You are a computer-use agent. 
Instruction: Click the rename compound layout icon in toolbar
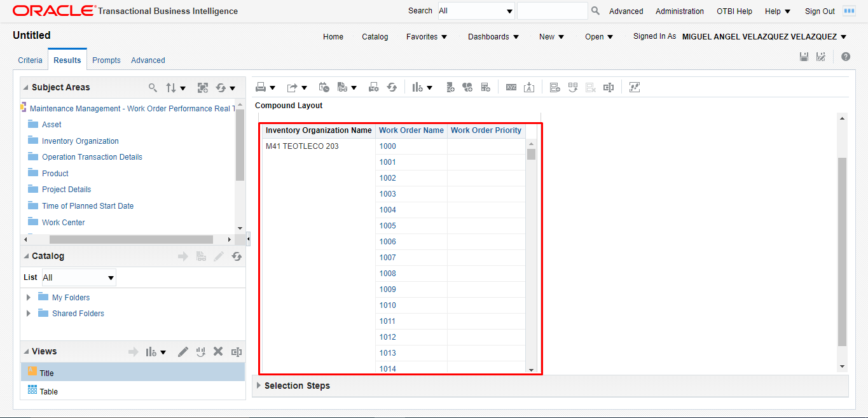click(x=609, y=87)
